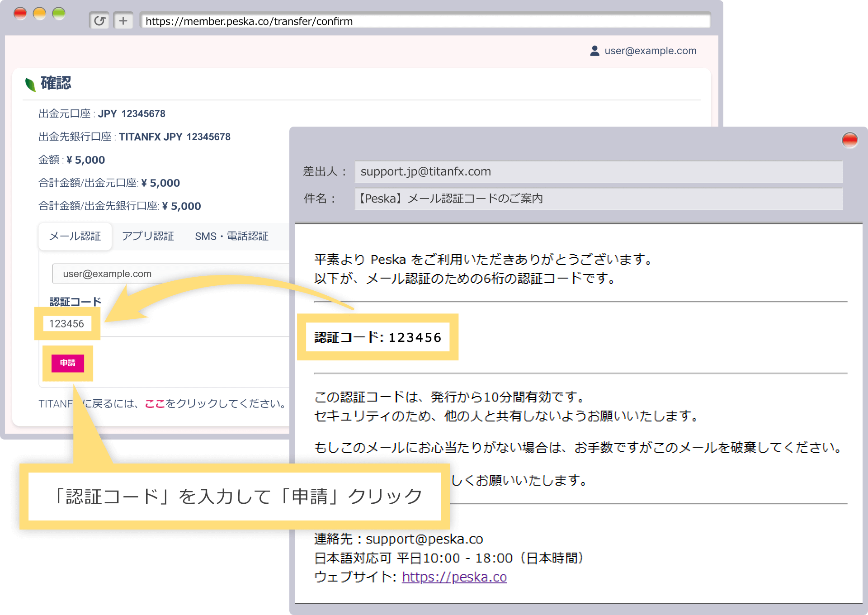
Task: Click the 差出人 field support.jp@titanfx.com
Action: click(599, 172)
